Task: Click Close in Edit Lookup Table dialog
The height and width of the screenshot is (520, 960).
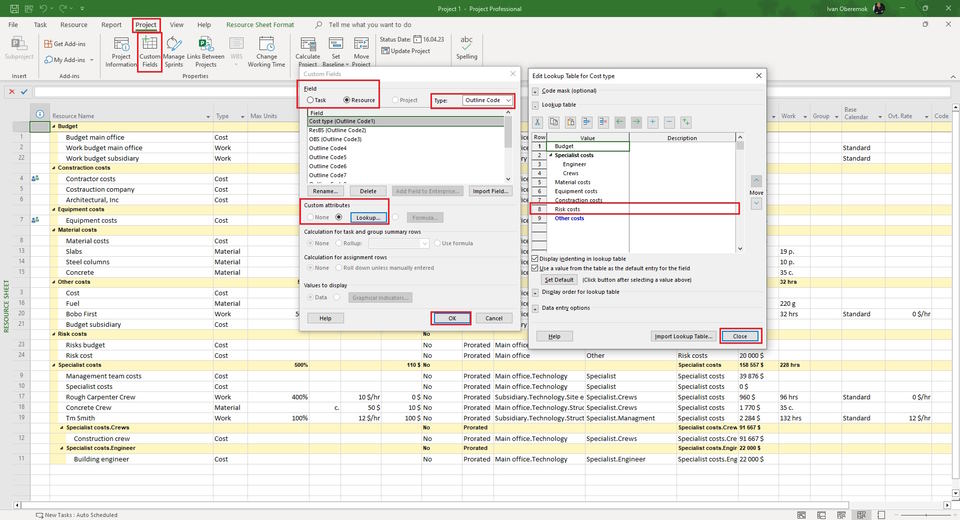Action: tap(740, 336)
